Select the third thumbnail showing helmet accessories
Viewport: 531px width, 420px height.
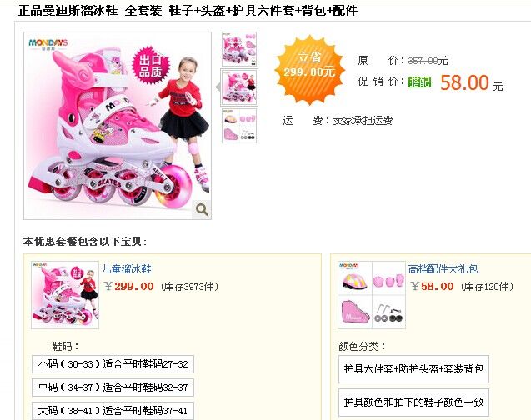(239, 126)
